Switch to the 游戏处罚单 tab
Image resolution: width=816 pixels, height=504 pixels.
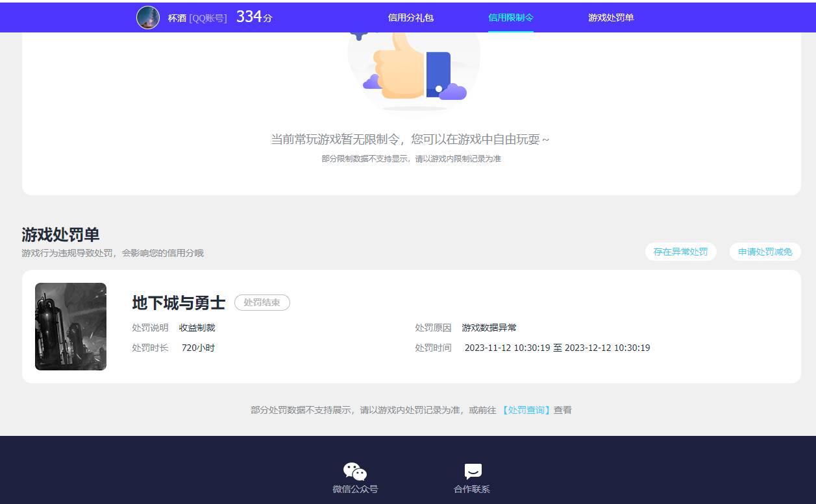point(611,18)
